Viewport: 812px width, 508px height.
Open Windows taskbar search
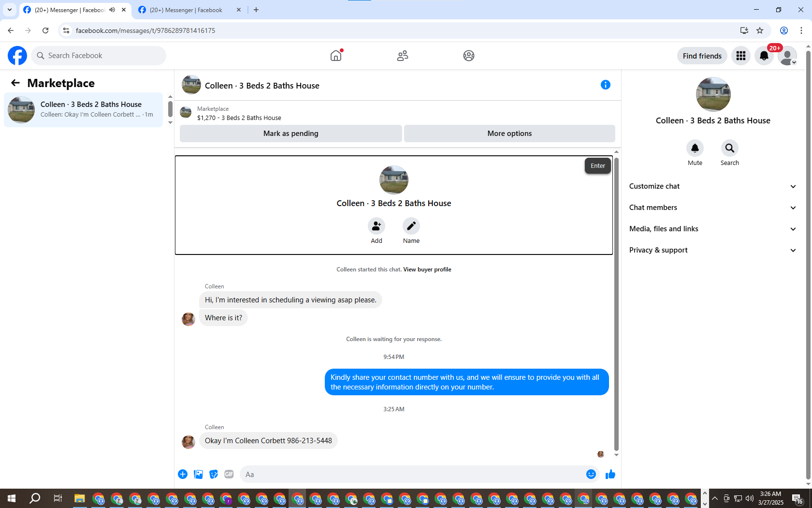(x=35, y=498)
